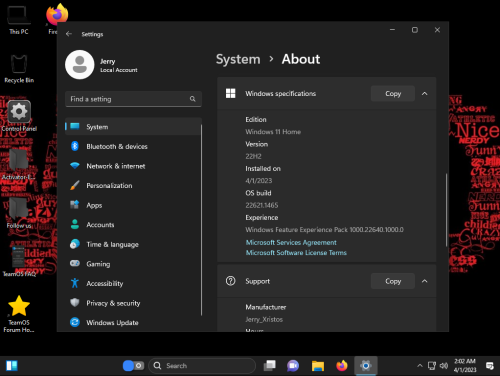Image resolution: width=500 pixels, height=376 pixels.
Task: Open the clock showing 2:02 AM
Action: point(465,366)
